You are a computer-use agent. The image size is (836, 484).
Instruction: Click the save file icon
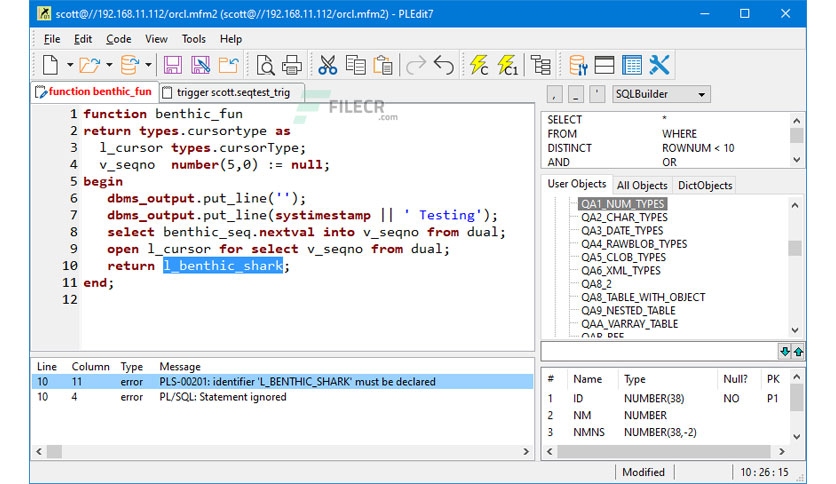[172, 65]
